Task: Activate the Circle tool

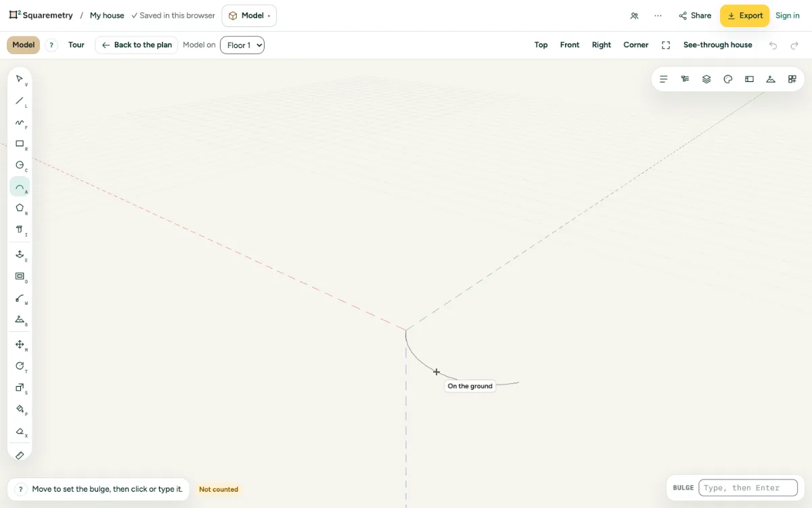Action: click(20, 165)
